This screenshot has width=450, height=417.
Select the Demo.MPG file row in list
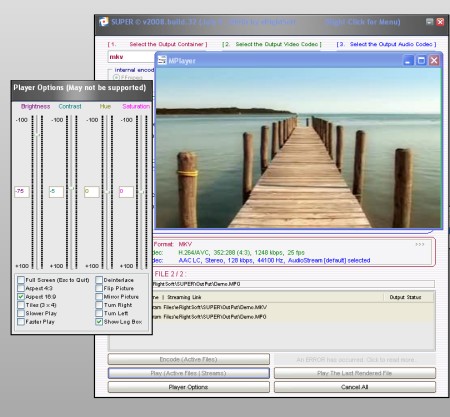[293, 317]
